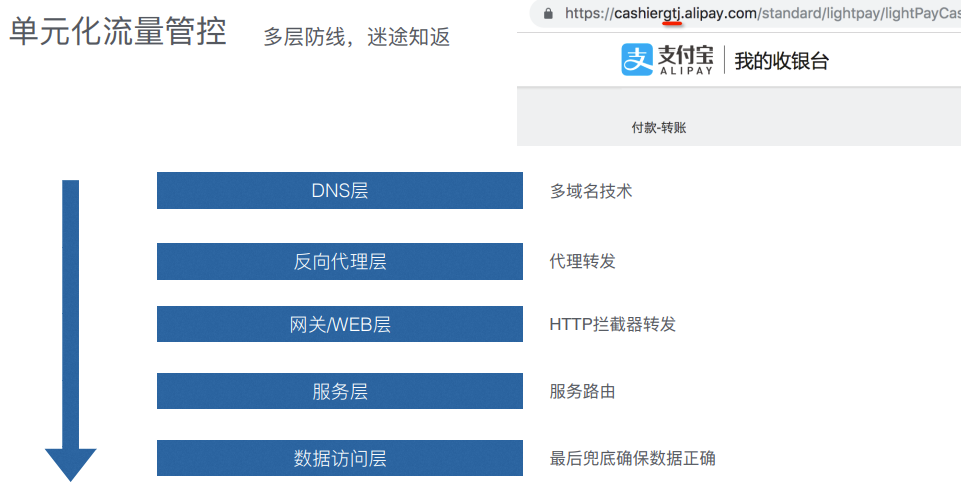Click the 单元化流量管控 slide title
Viewport: 961px width, 492px height.
click(118, 33)
